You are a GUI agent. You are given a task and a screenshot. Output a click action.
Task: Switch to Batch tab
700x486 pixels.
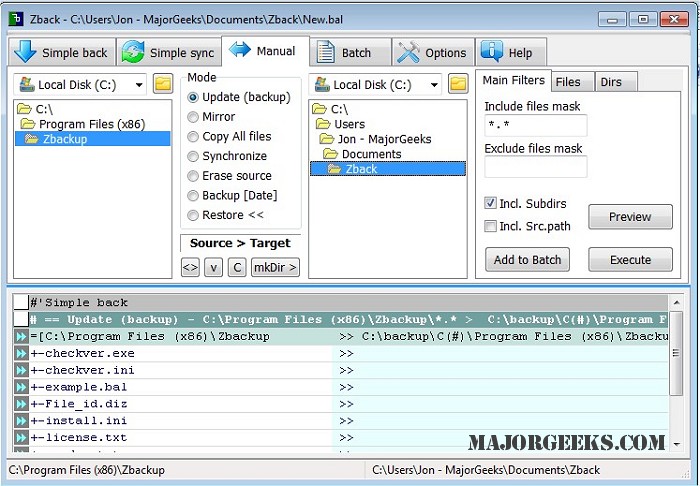tap(350, 52)
